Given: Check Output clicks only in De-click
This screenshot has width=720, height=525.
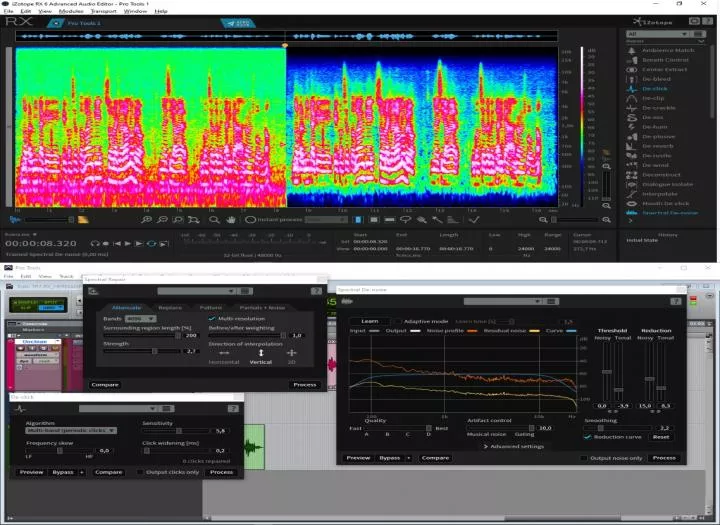Looking at the screenshot, I should click(x=140, y=472).
